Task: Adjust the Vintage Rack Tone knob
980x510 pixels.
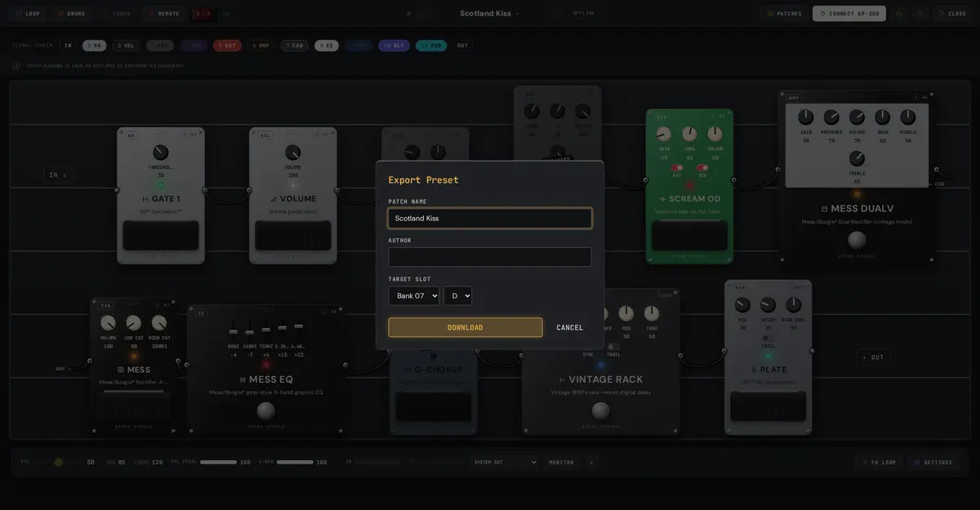Action: pos(652,313)
